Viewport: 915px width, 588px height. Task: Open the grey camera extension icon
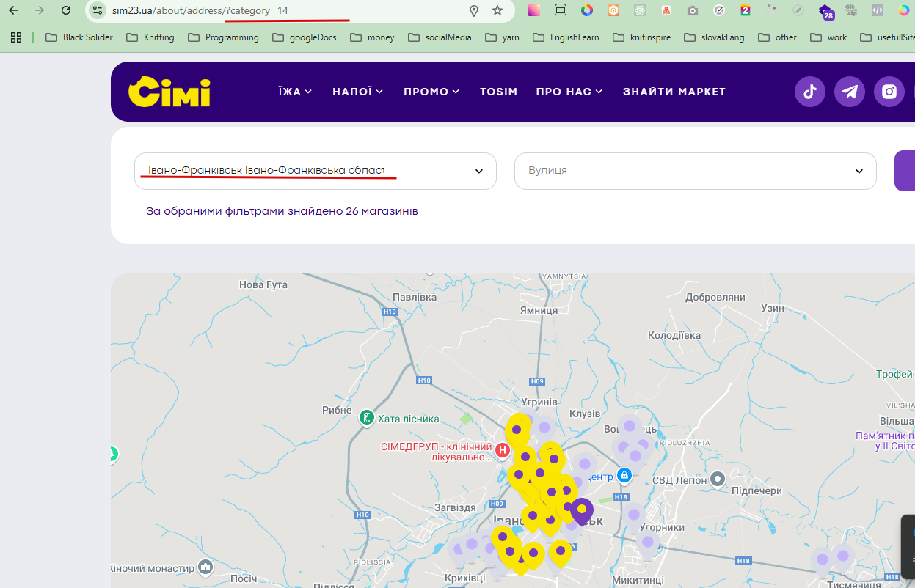(693, 10)
